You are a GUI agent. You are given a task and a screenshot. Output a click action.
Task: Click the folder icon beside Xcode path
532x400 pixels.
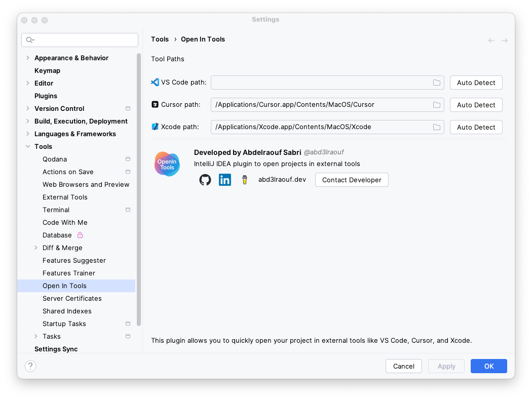coord(436,127)
